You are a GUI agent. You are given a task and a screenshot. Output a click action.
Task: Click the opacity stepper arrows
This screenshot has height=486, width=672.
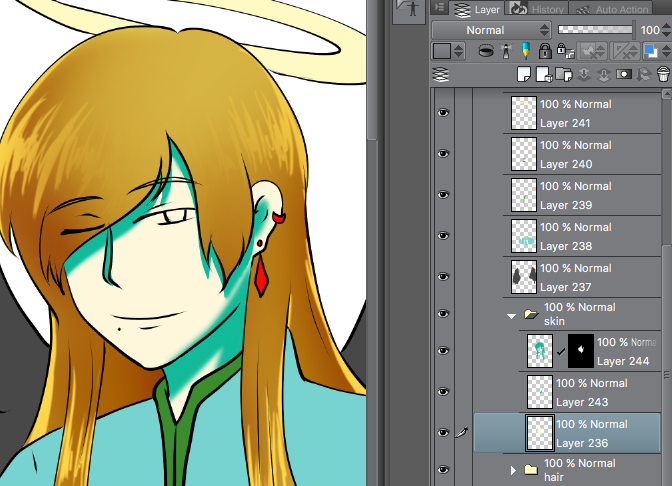pyautogui.click(x=666, y=30)
